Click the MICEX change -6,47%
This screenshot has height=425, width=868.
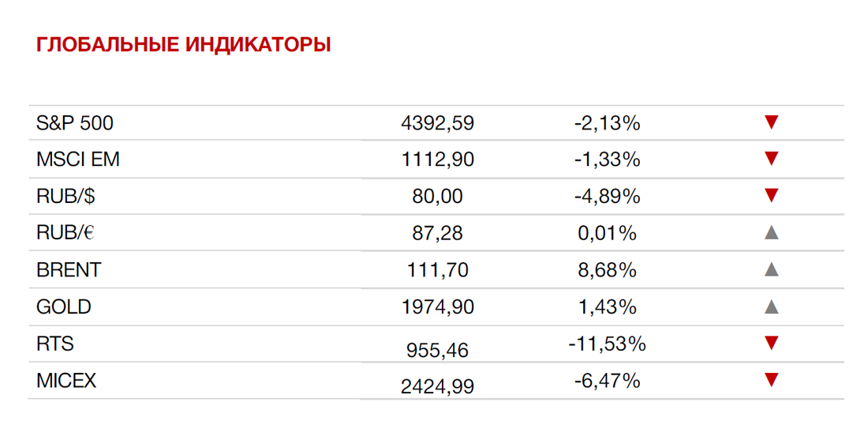click(x=607, y=381)
